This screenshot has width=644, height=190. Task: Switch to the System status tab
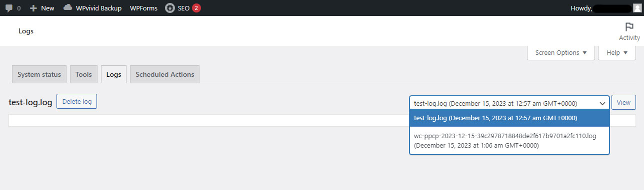tap(39, 74)
